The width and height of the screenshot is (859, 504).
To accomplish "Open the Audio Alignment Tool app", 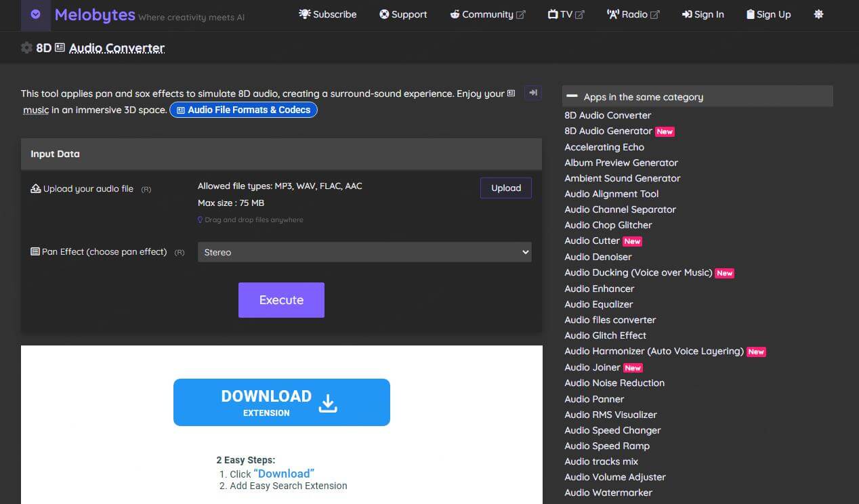I will 612,194.
